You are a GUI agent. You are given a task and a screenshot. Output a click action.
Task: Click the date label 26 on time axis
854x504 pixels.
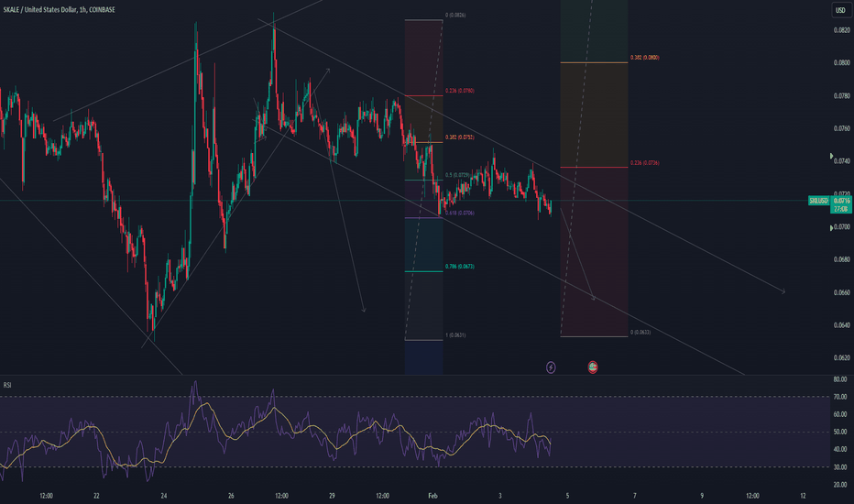[231, 496]
